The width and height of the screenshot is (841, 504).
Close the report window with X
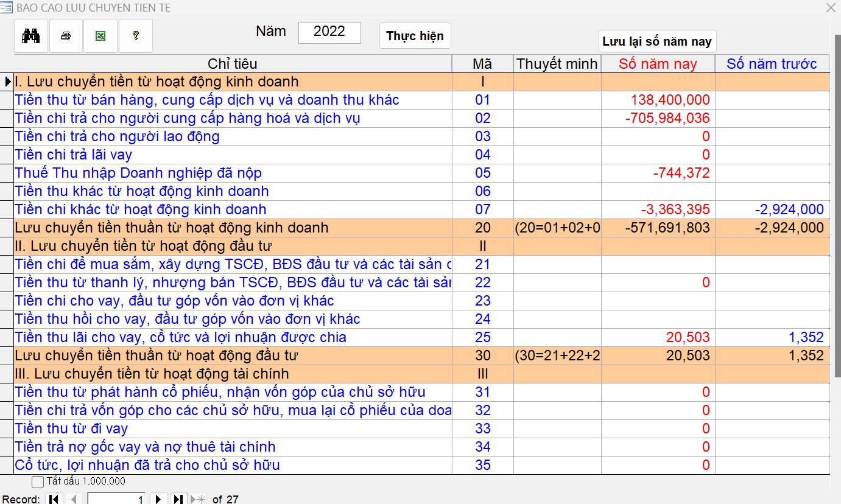click(x=831, y=8)
